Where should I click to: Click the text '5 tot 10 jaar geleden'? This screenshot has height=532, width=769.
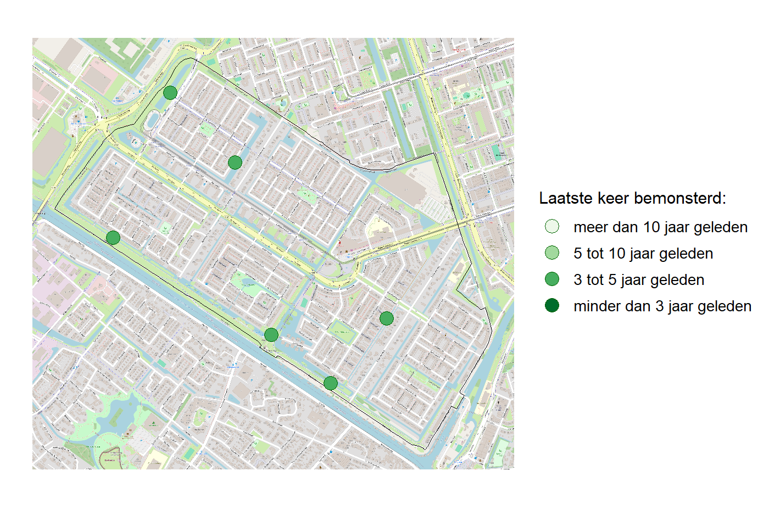[x=644, y=254]
